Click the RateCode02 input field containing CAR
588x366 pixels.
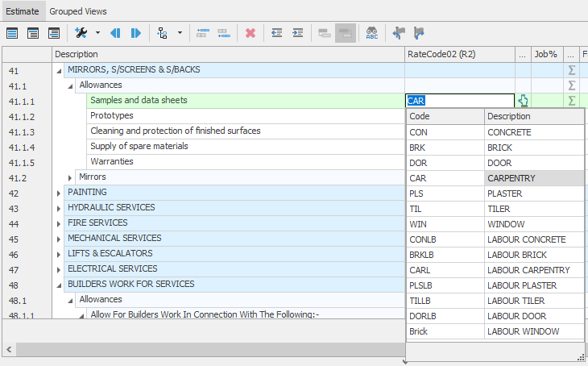[x=460, y=101]
